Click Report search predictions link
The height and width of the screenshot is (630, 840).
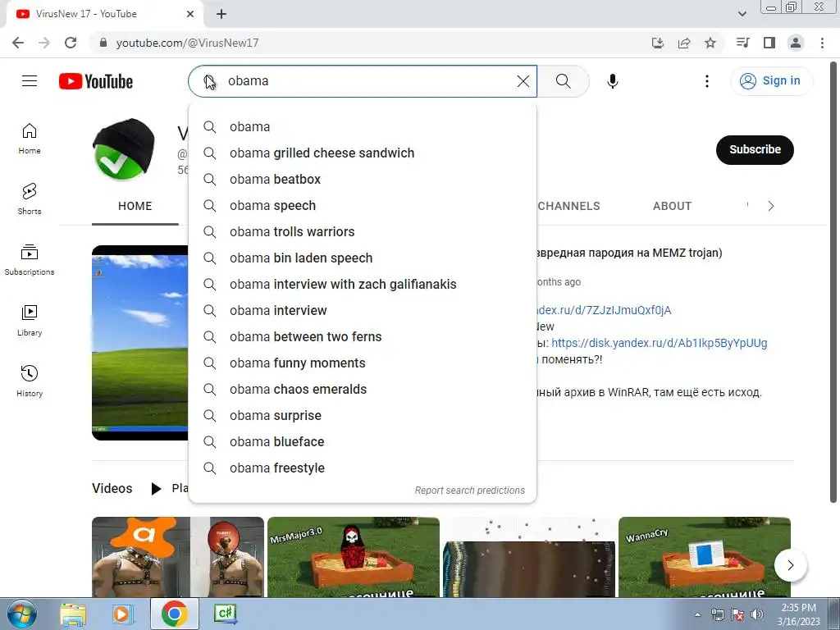[470, 491]
